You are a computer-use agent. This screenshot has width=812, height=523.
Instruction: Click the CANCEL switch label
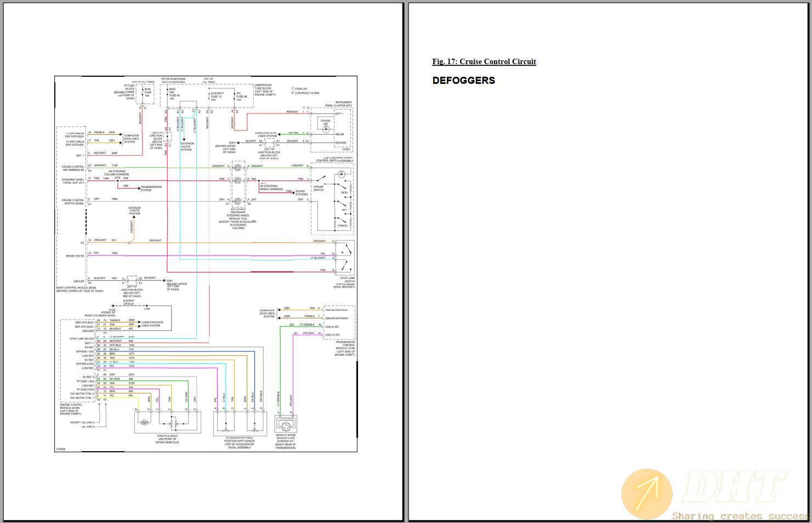point(343,226)
